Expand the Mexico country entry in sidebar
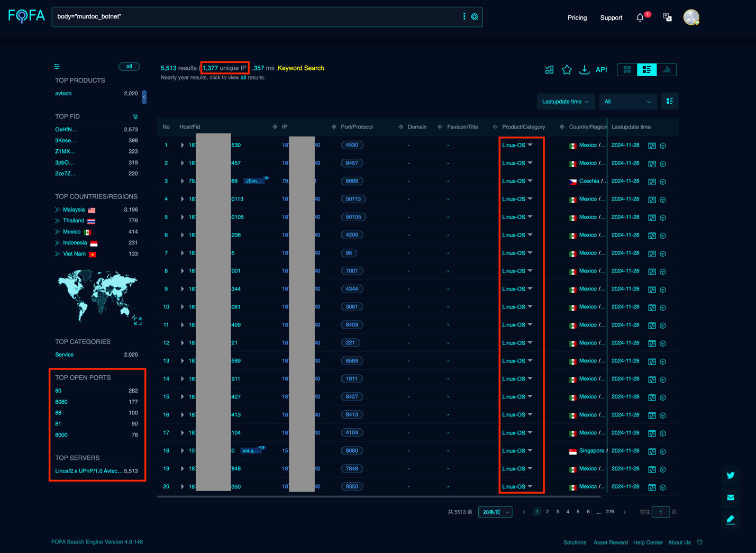This screenshot has height=553, width=756. (x=57, y=232)
